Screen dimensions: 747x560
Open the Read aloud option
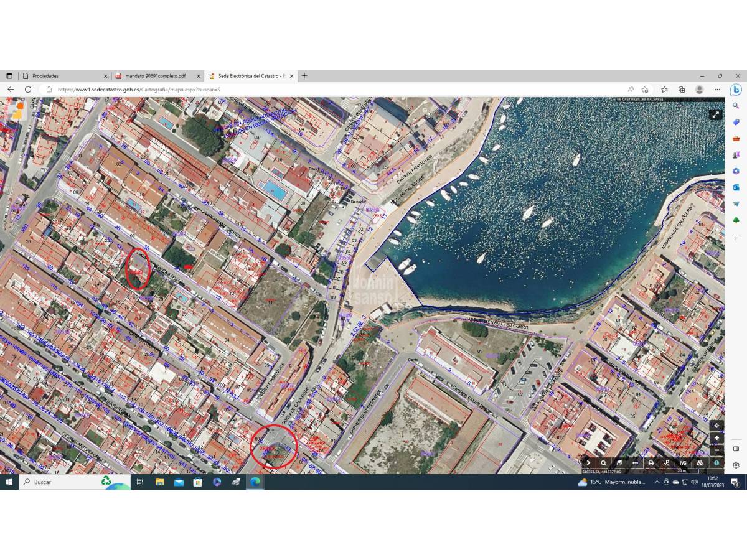[631, 90]
